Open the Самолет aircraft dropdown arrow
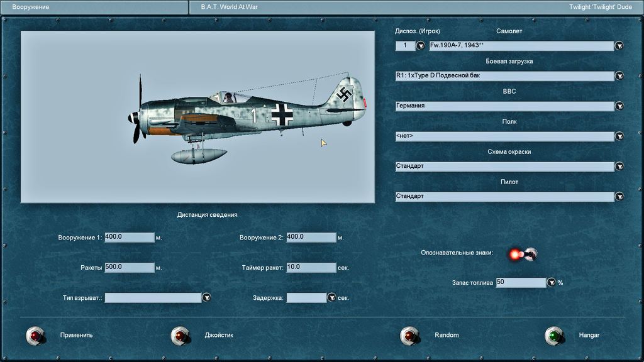Screen dimensions: 644x362 click(x=619, y=45)
